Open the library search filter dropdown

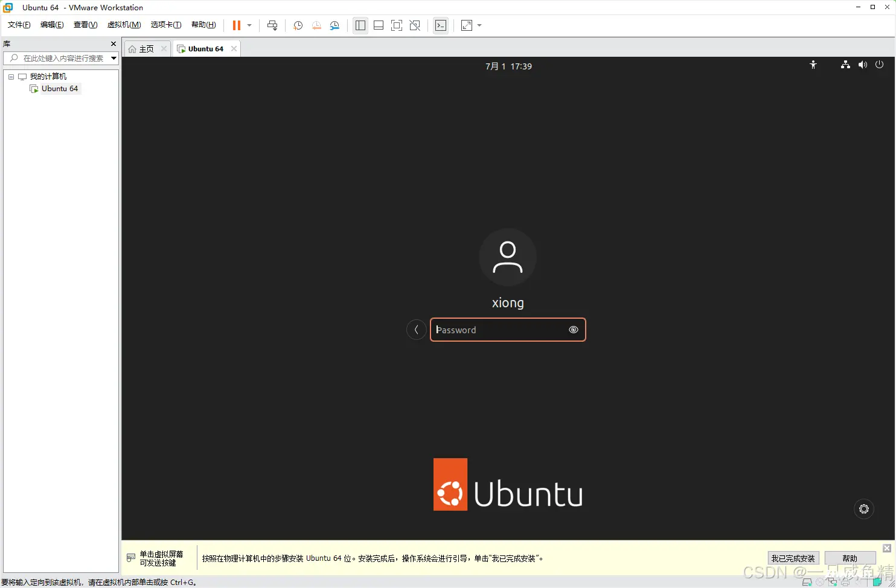[114, 58]
